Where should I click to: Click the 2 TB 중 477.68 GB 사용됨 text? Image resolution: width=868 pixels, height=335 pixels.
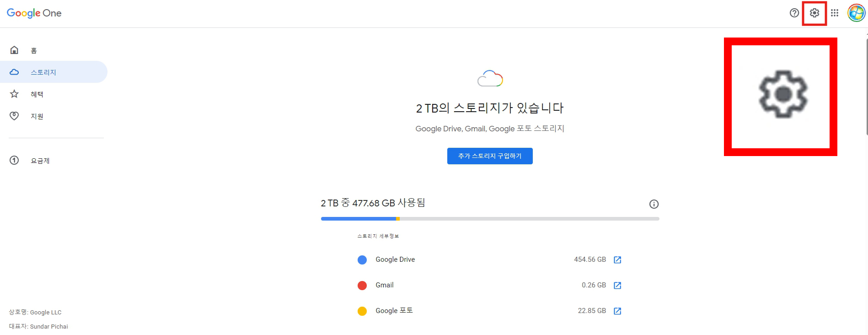point(373,203)
